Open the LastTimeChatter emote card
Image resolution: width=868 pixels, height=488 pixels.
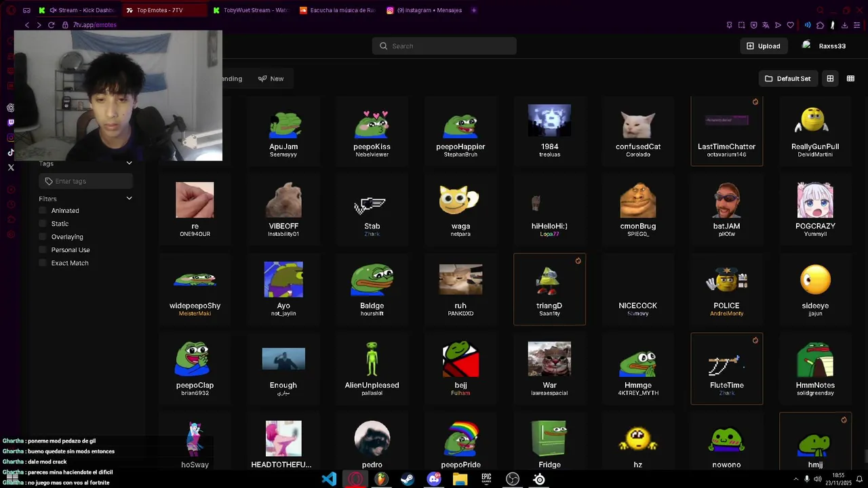click(726, 131)
